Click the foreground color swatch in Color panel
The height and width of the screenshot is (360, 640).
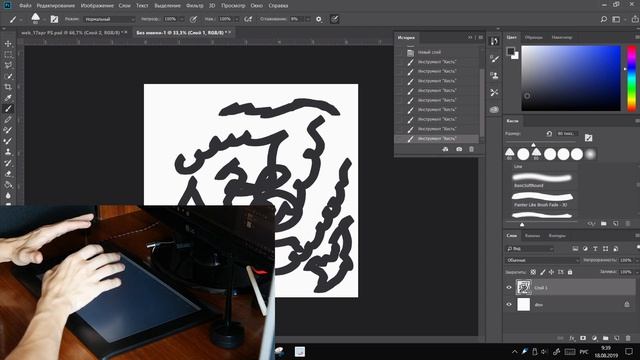(x=511, y=51)
